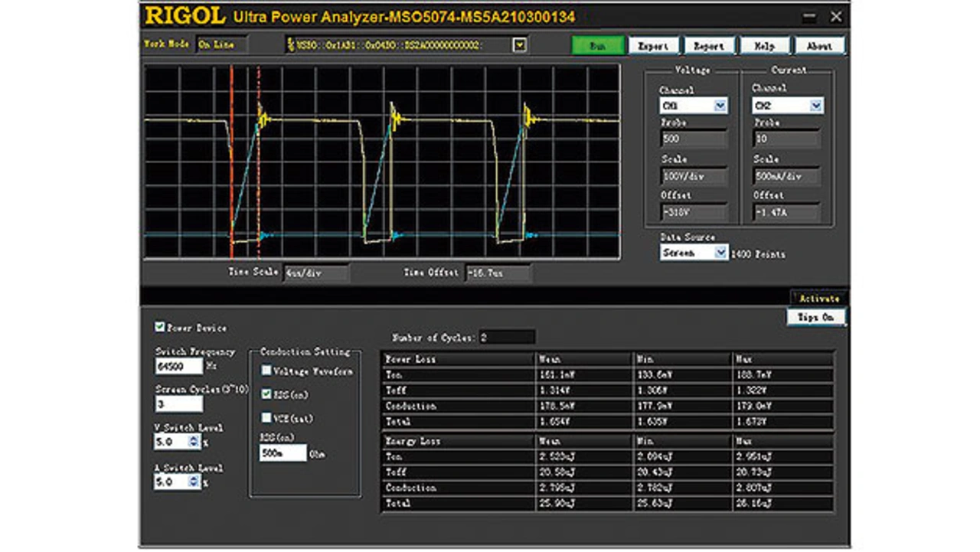Screen dimensions: 980x552
Task: Enable the Voltage Waveform checkbox
Action: tap(266, 371)
